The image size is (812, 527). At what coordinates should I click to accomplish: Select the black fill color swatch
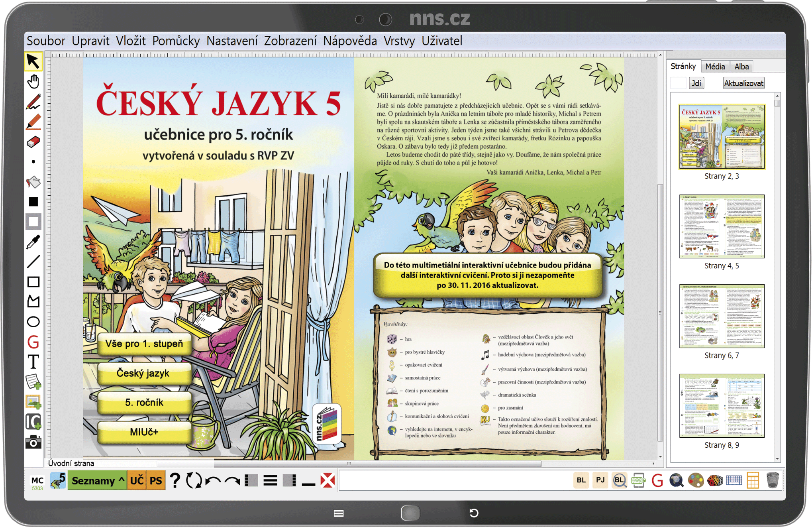pos(33,202)
